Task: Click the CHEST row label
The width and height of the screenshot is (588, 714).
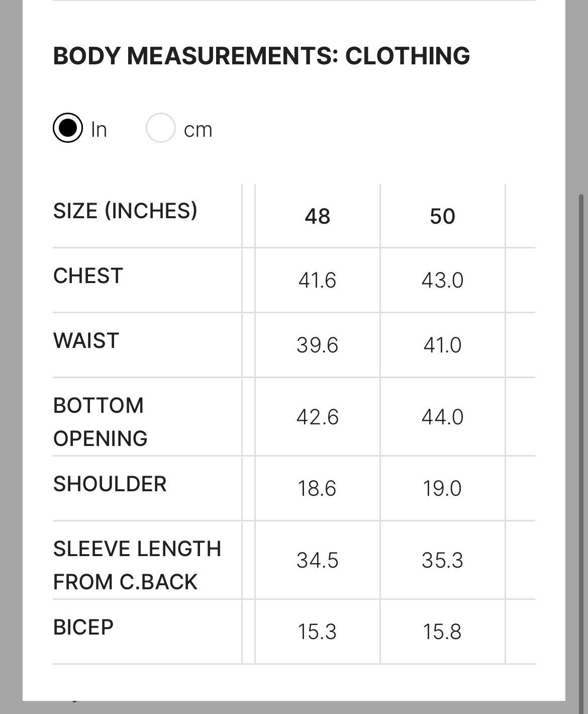Action: (x=88, y=276)
